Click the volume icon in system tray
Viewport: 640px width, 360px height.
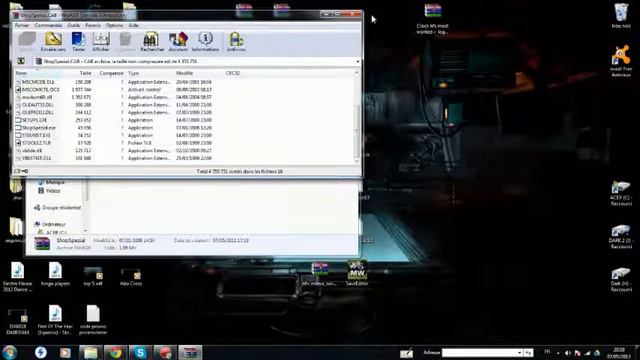(567, 353)
